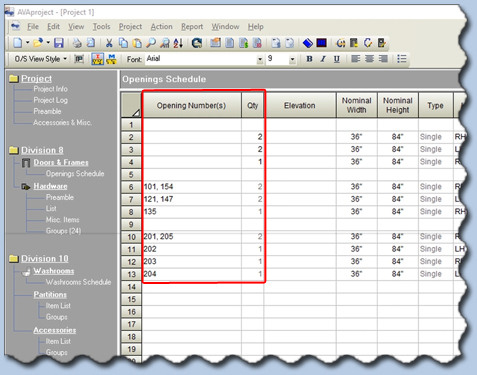Click the Open folder icon

click(38, 43)
